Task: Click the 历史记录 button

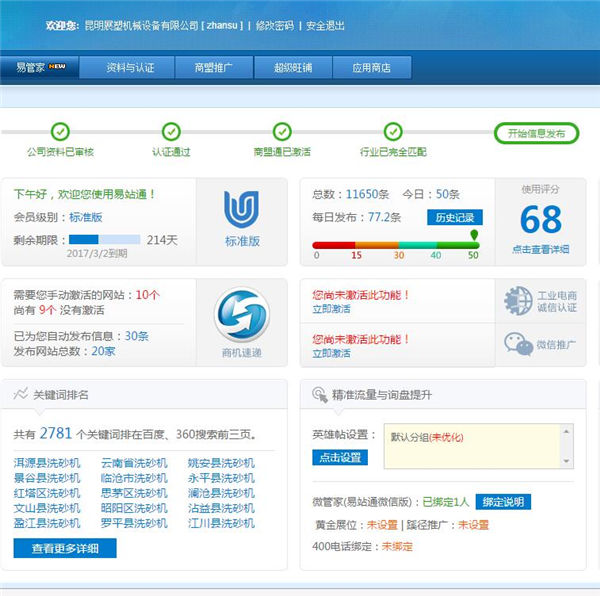Action: (x=456, y=217)
